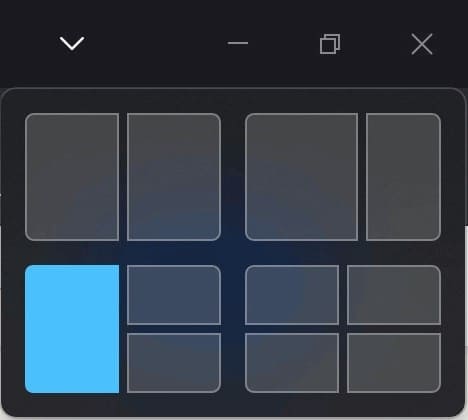Image resolution: width=468 pixels, height=420 pixels.
Task: Pick the bottom-left quadrant of four-grid layout
Action: coord(292,363)
